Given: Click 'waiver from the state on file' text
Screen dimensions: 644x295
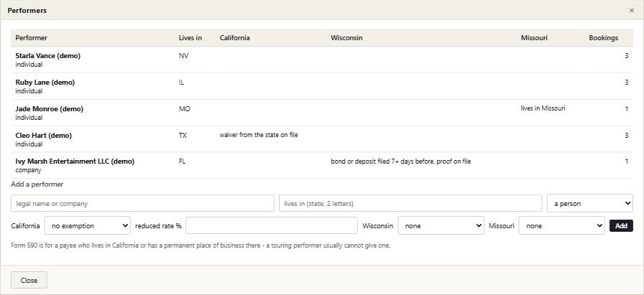Looking at the screenshot, I should [x=259, y=134].
